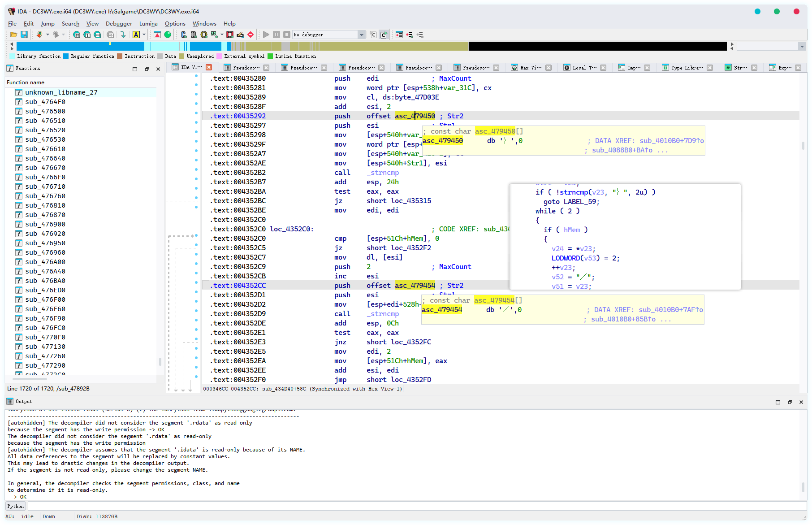Viewport: 812px width, 525px height.
Task: Click the red stop-sign breakpoint icon
Action: point(251,35)
